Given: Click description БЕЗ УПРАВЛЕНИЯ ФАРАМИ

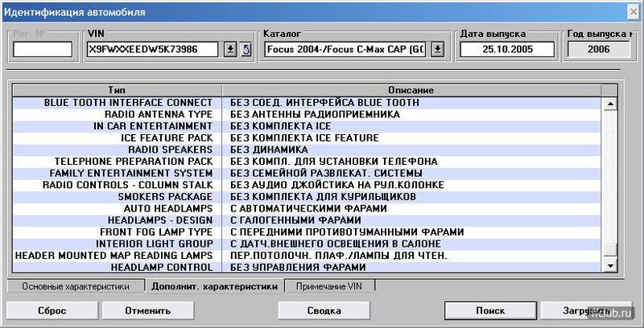Looking at the screenshot, I should point(298,268).
